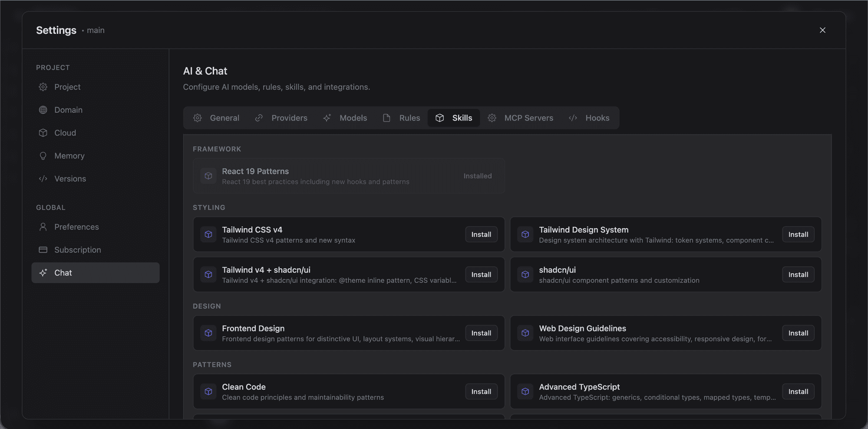Click the Tailwind CSS v4 skill icon
Screen dimensions: 868x429
point(208,234)
